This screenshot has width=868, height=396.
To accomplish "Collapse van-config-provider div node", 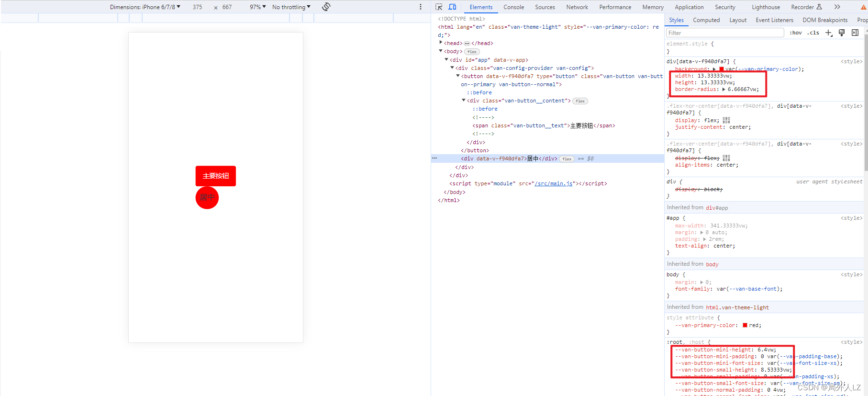I will click(x=452, y=68).
